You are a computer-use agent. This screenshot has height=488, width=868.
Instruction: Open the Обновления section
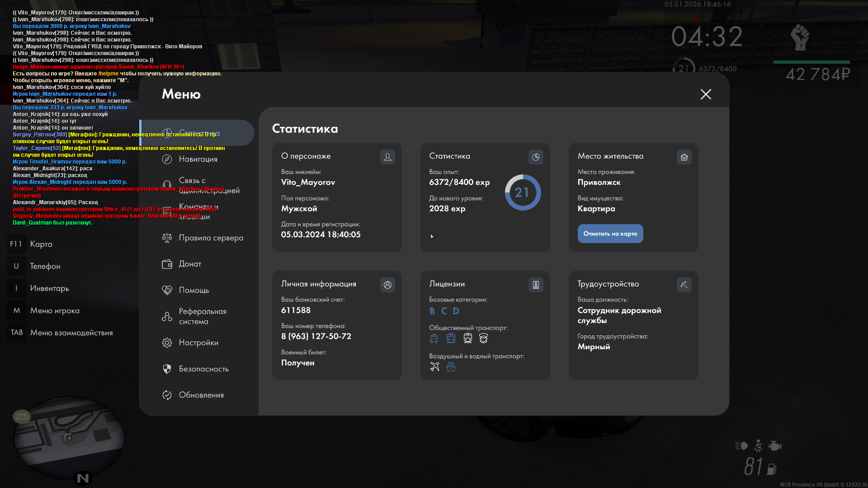coord(201,395)
